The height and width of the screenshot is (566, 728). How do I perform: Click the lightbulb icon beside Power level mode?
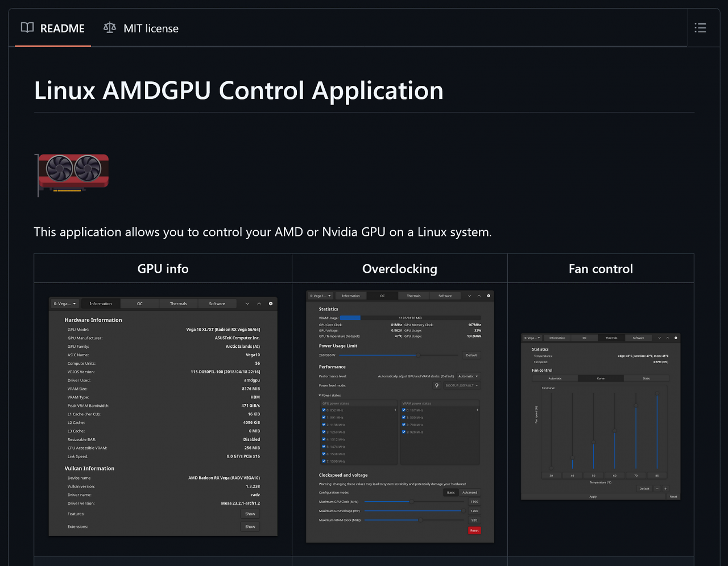tap(437, 385)
